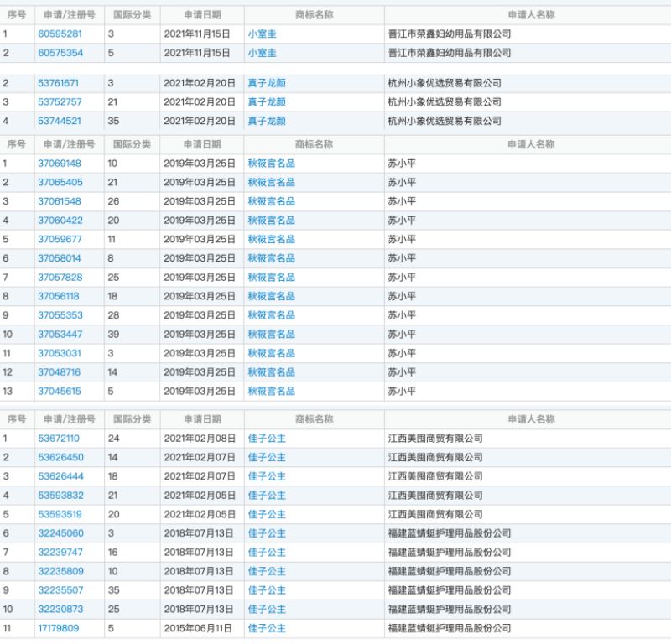This screenshot has height=644, width=671.
Task: Click trademark name in row 37045615
Action: click(x=272, y=391)
